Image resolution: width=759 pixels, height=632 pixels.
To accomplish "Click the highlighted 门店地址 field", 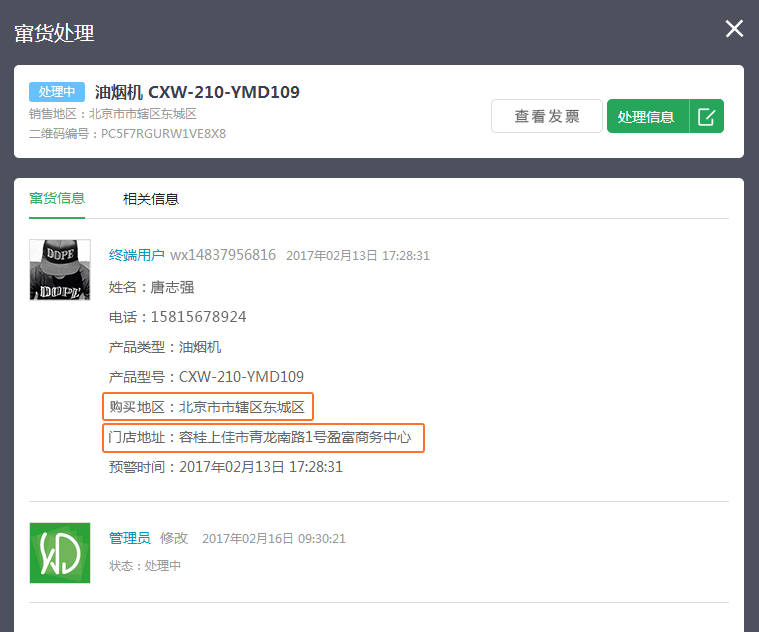I will pos(263,437).
